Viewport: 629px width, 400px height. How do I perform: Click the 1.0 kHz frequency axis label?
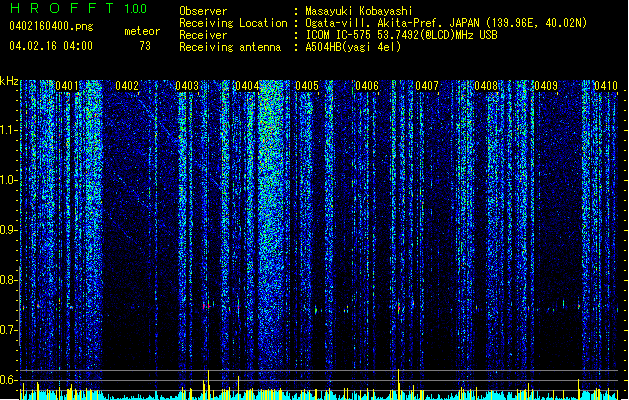[x=9, y=180]
